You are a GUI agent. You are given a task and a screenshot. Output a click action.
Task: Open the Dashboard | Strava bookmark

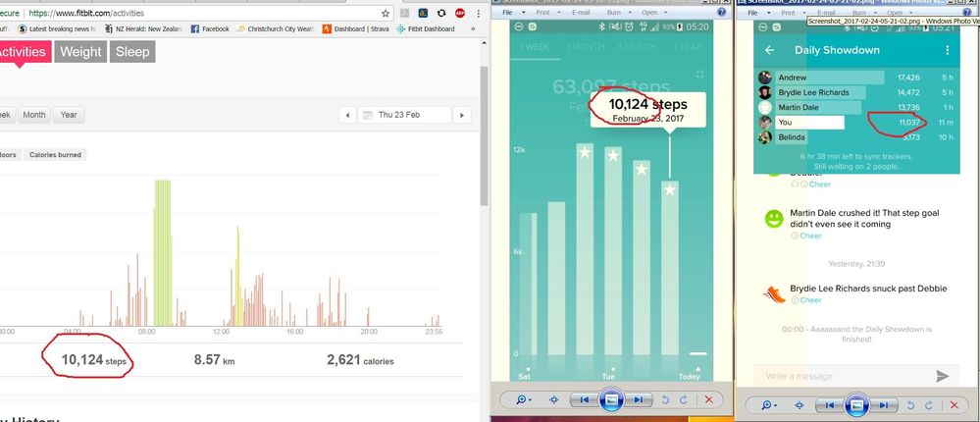(356, 28)
